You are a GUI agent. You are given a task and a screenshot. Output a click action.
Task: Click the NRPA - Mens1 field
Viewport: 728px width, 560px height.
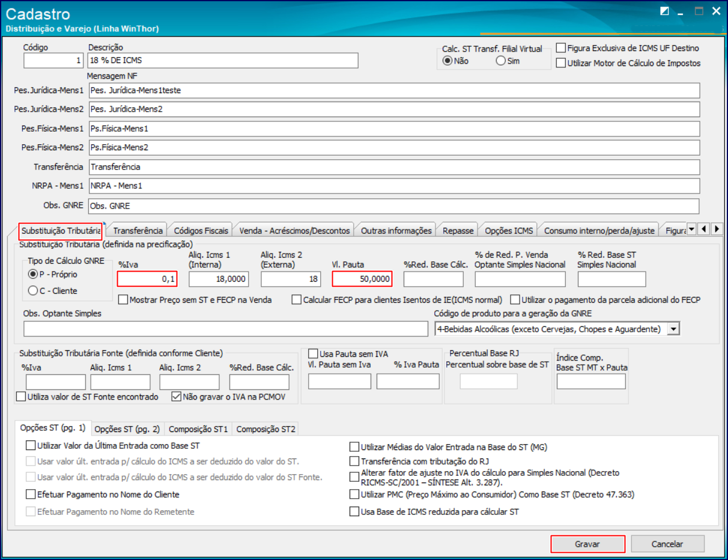[x=393, y=186]
